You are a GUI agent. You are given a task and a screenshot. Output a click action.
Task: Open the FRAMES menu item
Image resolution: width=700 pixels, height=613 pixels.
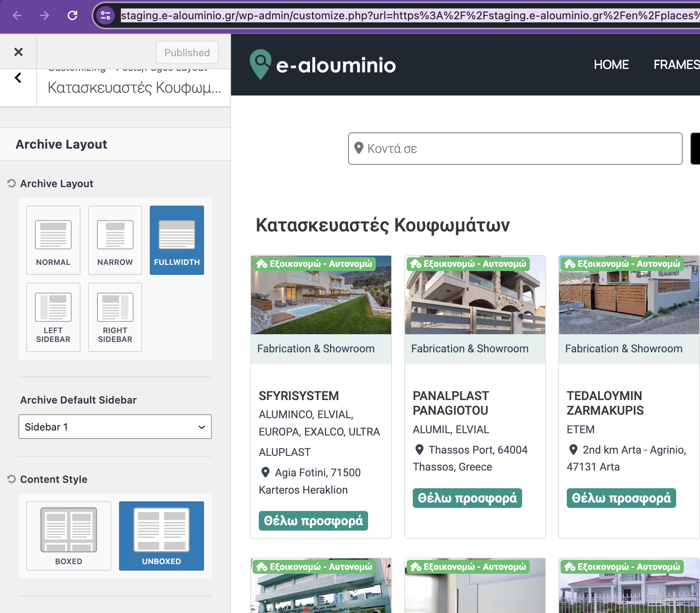pos(677,65)
